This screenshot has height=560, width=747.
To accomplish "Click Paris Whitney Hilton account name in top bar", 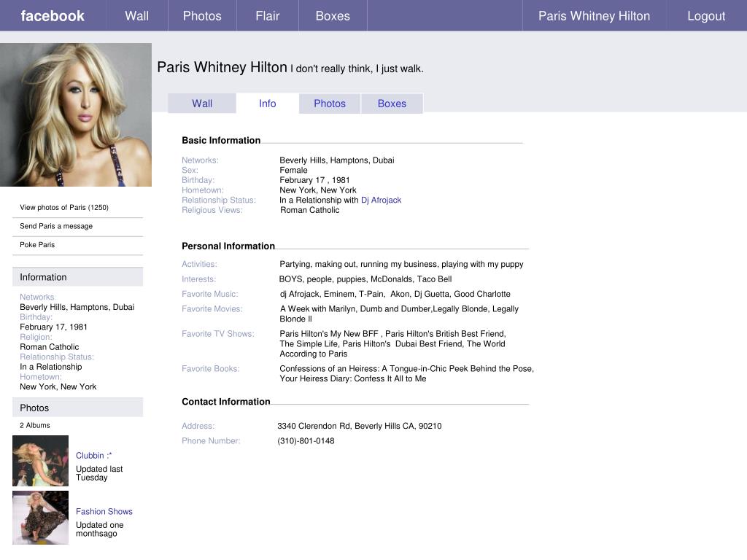I will point(594,16).
